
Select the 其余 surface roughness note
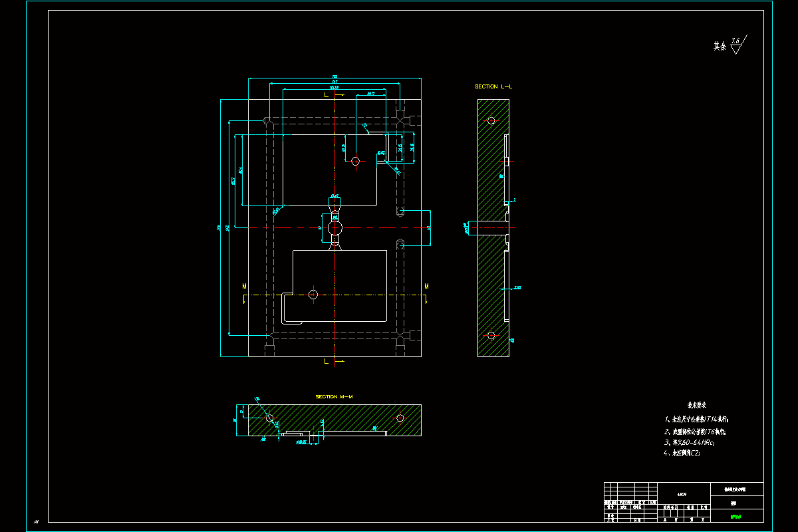720,46
